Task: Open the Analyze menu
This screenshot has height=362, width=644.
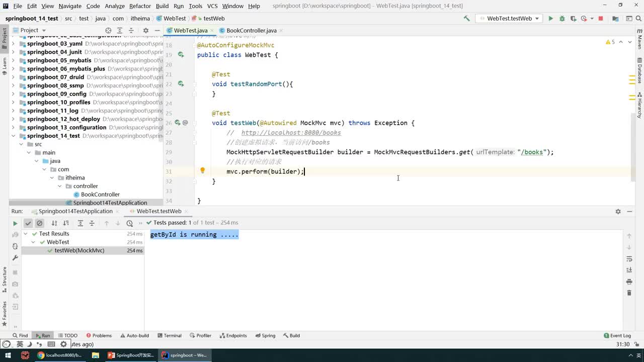Action: tap(115, 6)
